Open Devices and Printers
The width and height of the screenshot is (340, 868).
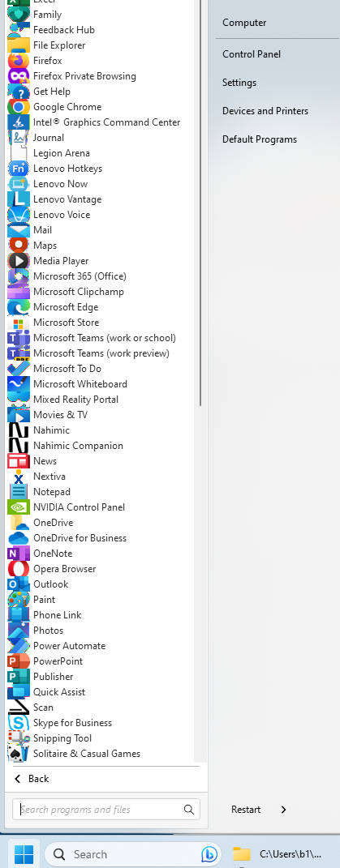point(265,111)
